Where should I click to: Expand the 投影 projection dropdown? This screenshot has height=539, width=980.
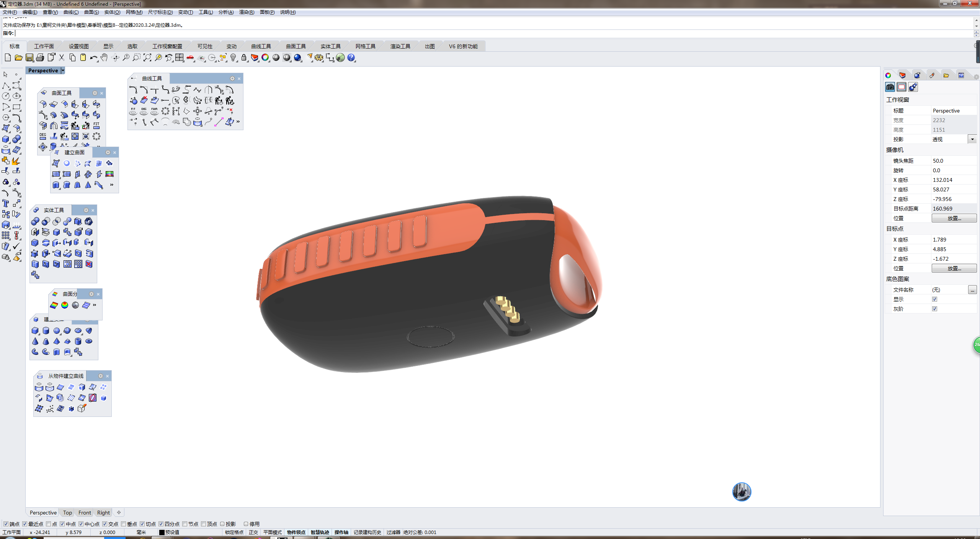pos(972,139)
